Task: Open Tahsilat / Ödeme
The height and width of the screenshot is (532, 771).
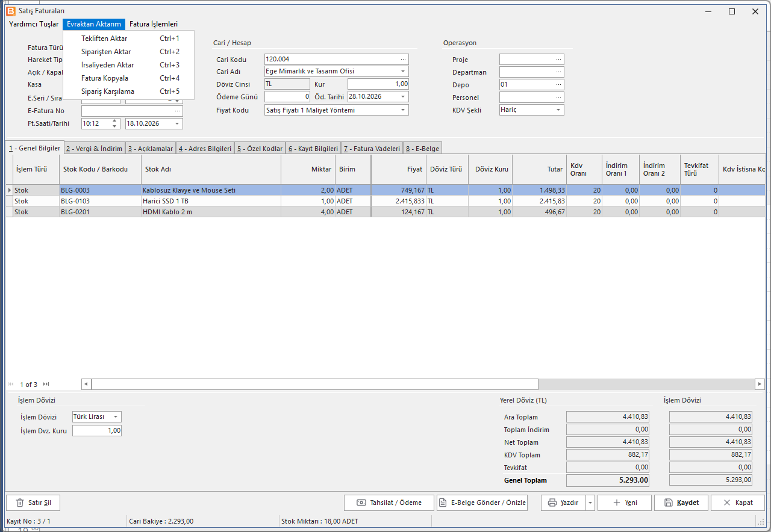Action: tap(389, 503)
